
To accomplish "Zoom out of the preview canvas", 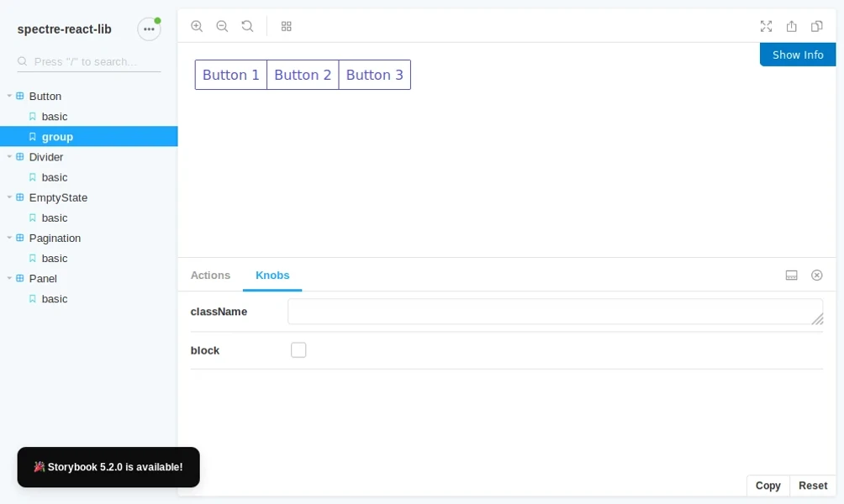I will [x=222, y=26].
